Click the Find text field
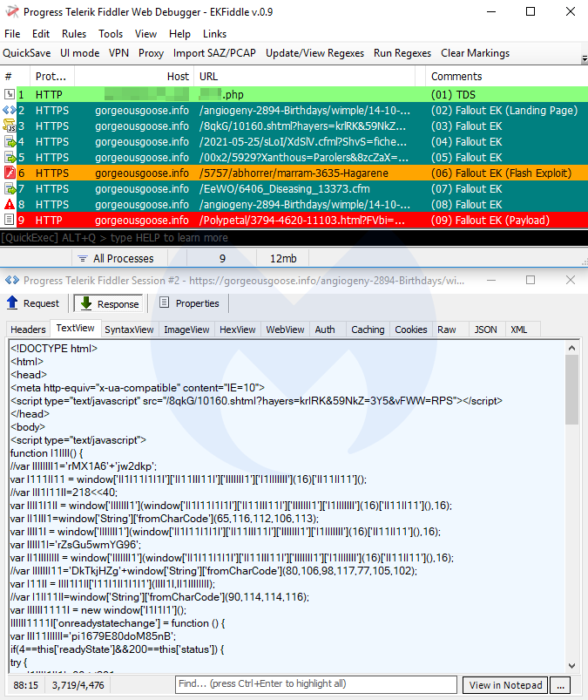The height and width of the screenshot is (700, 588). click(x=316, y=684)
